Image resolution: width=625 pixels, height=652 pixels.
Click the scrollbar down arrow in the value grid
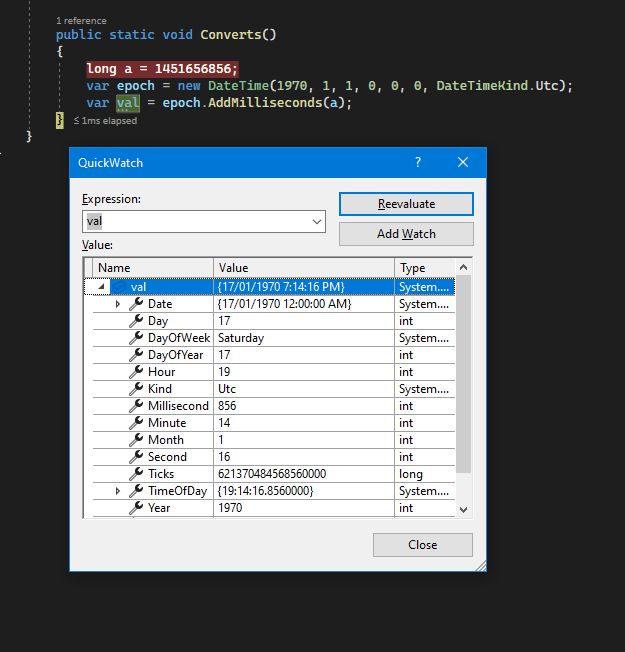(x=464, y=509)
